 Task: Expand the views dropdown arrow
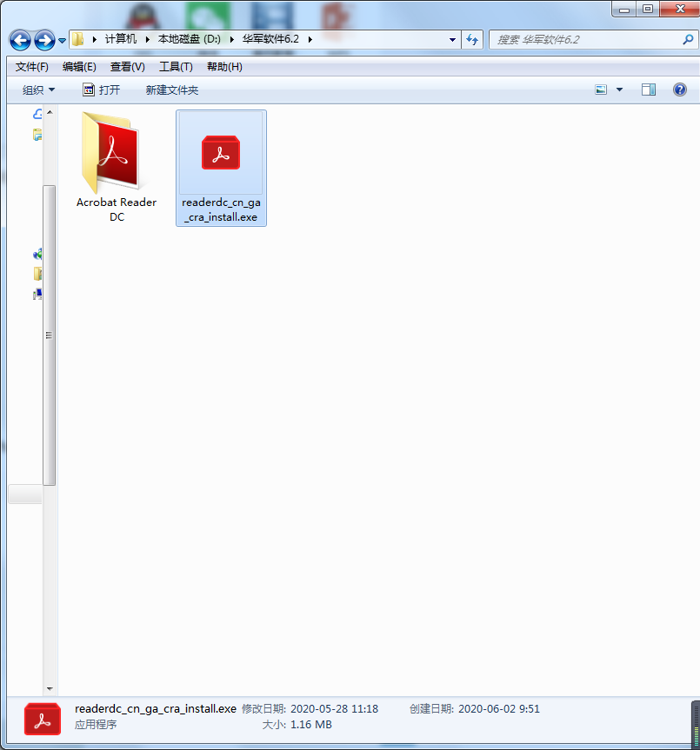[x=618, y=90]
